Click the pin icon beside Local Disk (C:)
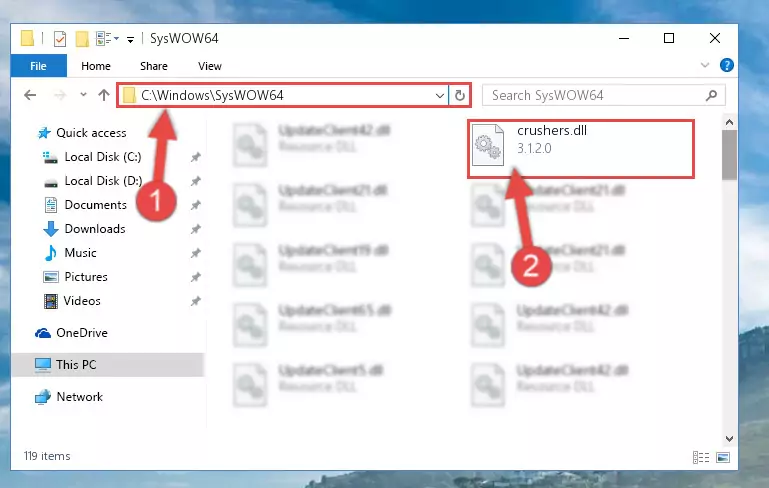Screen dimensions: 769x488 [x=195, y=157]
